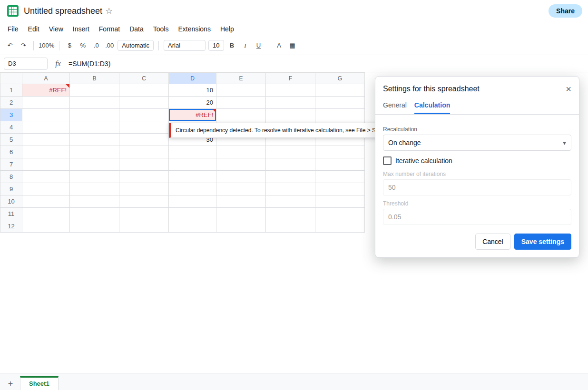Redo the last action
588x390 pixels.
[x=23, y=46]
